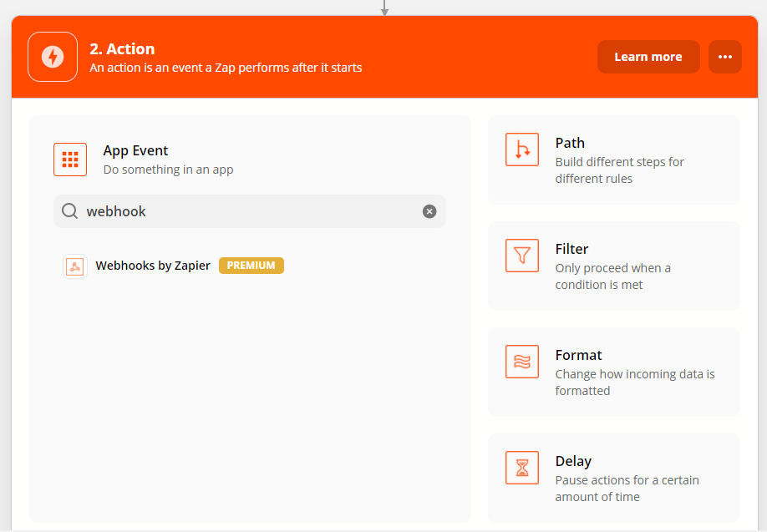
Task: Click the App Event heading
Action: point(135,150)
